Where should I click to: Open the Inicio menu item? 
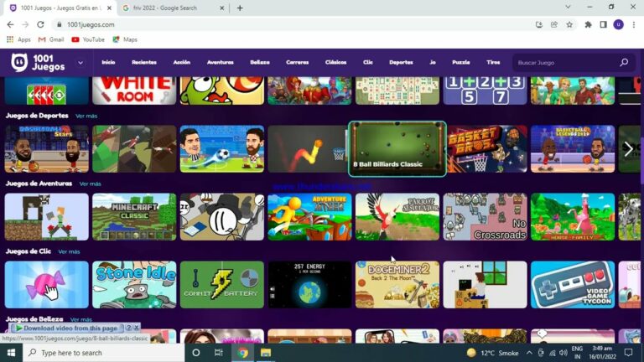coord(108,62)
